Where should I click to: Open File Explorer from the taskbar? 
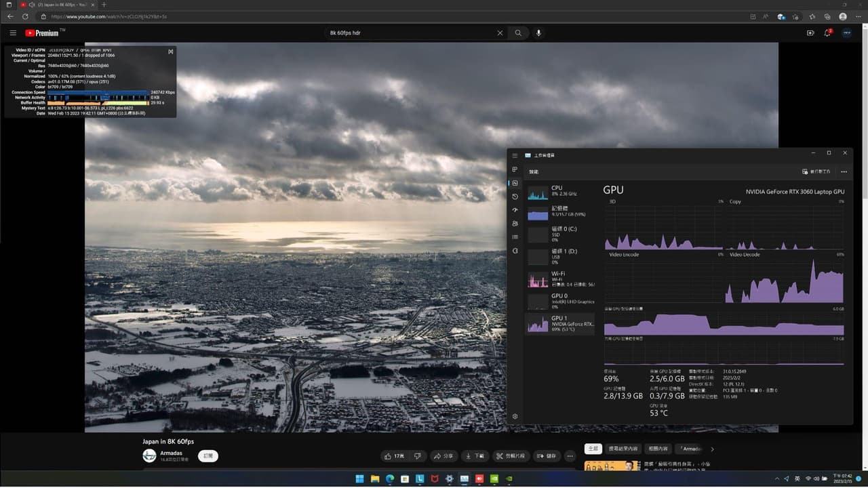coord(374,479)
